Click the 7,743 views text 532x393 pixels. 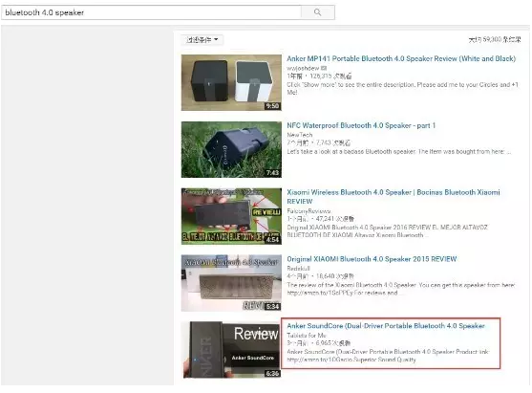[x=333, y=142]
